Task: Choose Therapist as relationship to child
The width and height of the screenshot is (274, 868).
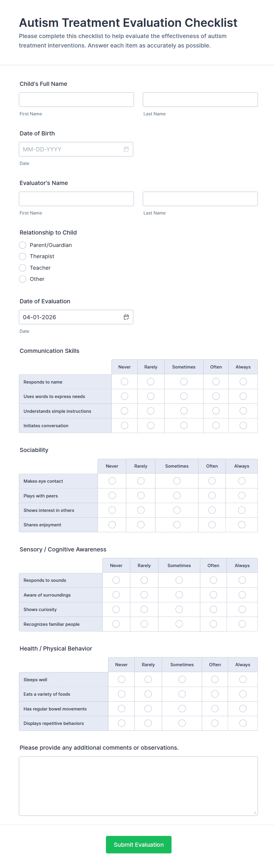Action: (23, 256)
